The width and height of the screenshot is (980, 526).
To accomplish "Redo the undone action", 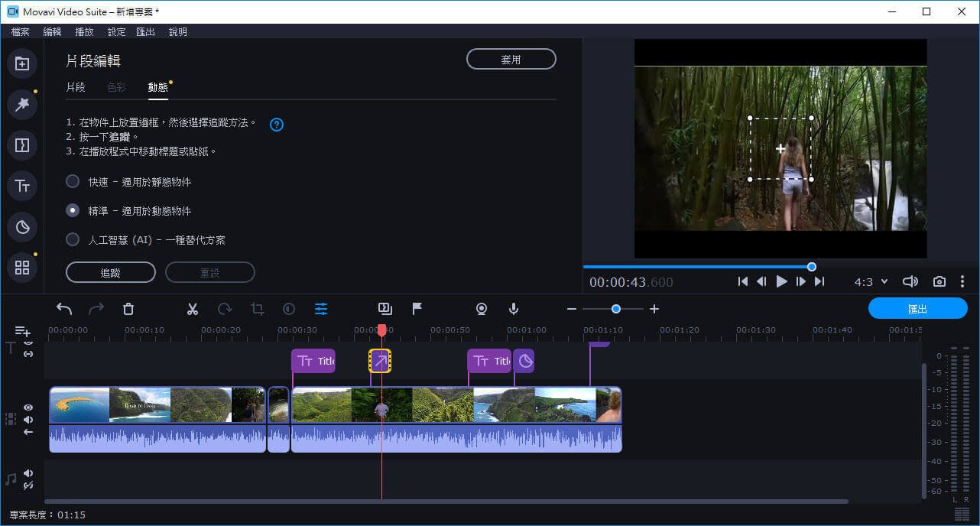I will [x=96, y=309].
